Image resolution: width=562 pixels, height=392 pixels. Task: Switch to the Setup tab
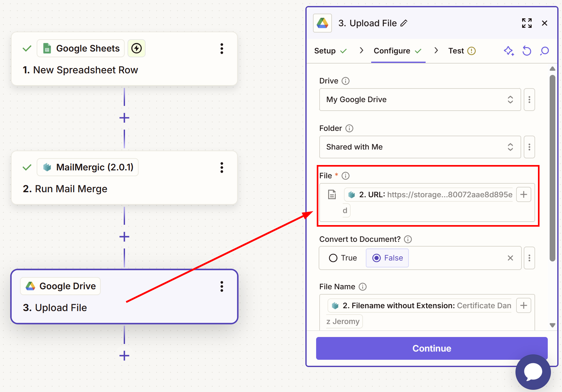325,51
